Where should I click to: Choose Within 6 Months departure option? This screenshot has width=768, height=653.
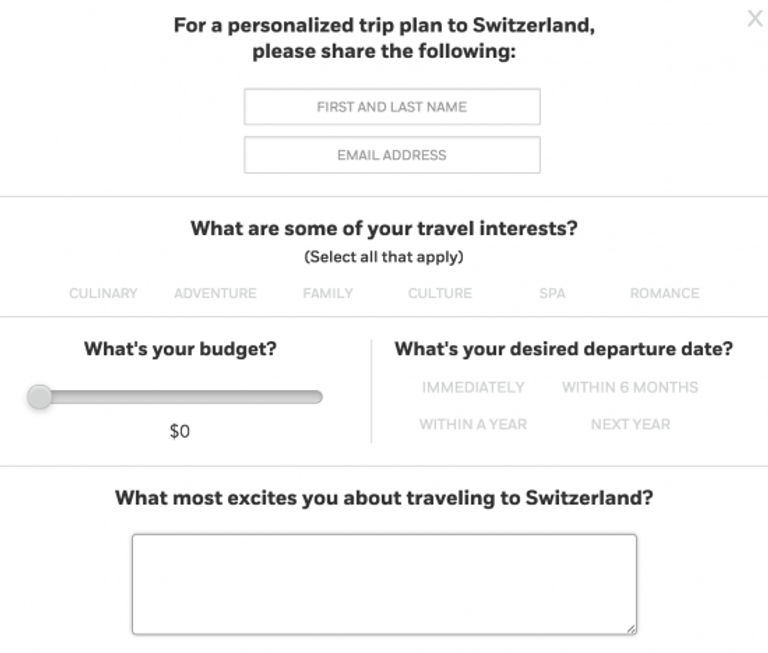(630, 387)
